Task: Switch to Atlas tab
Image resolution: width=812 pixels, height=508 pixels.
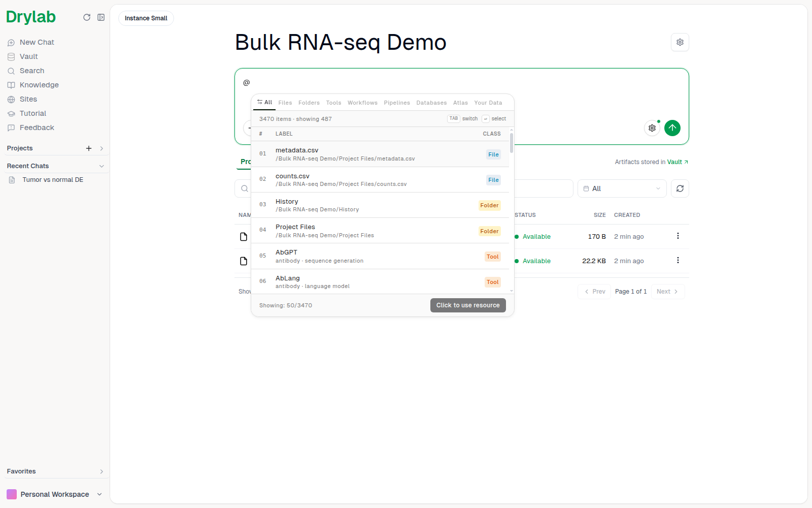Action: 460,103
